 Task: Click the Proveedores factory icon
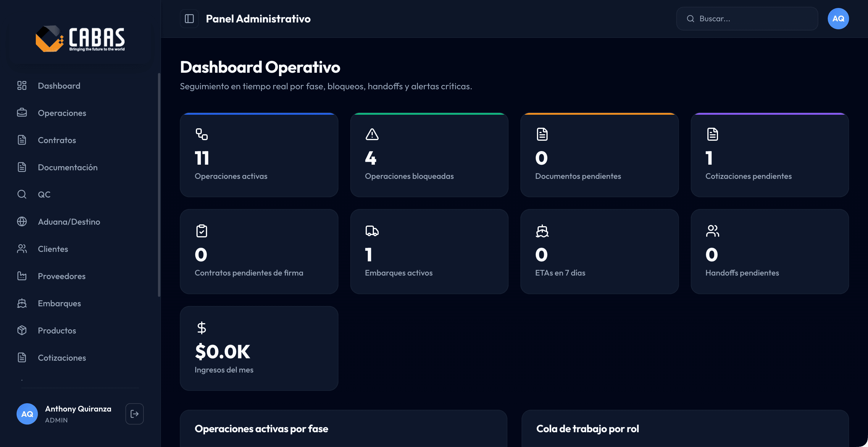pyautogui.click(x=22, y=276)
